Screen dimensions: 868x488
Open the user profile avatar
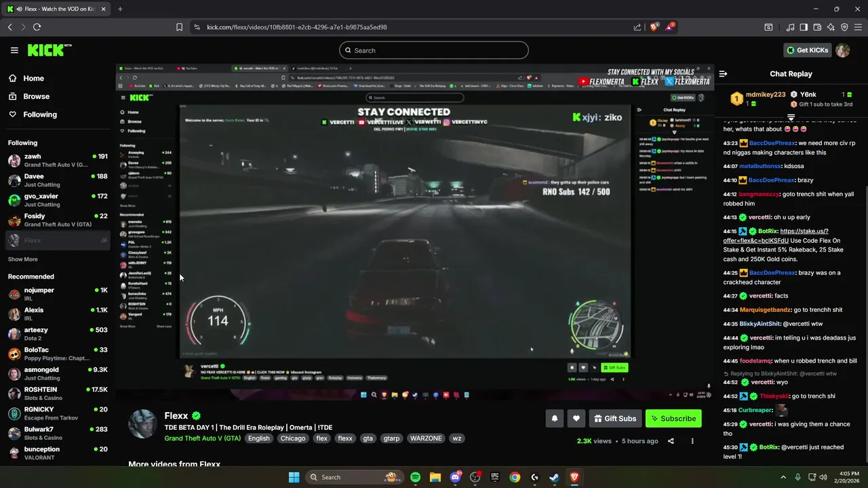[x=842, y=50]
